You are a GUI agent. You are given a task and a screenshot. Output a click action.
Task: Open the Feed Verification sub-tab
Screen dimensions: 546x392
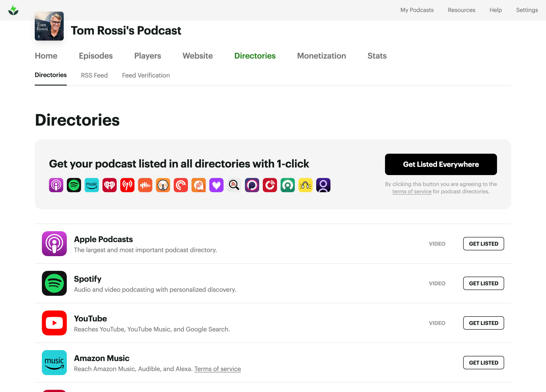(x=146, y=75)
